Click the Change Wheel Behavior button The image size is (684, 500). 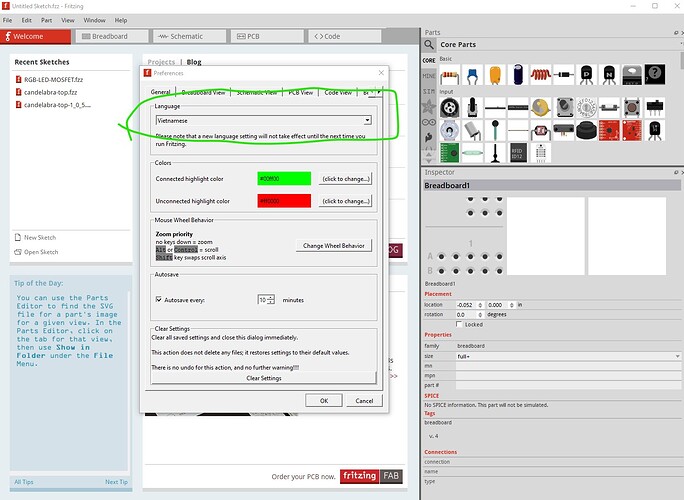pyautogui.click(x=334, y=246)
